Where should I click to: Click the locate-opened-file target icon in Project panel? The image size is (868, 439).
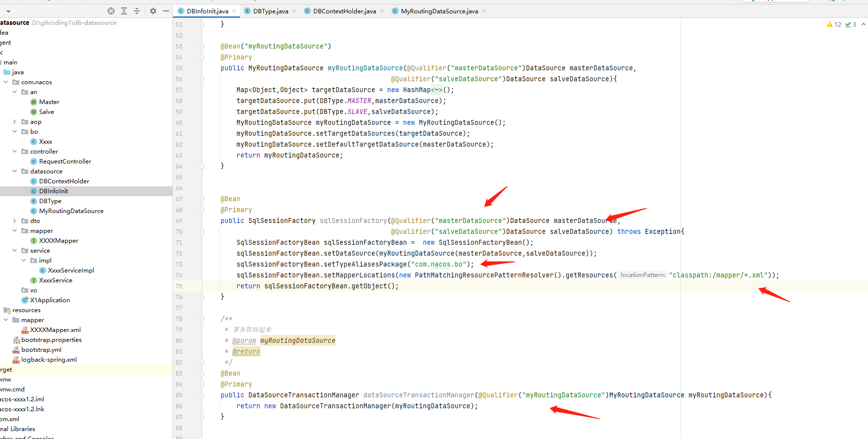[111, 11]
